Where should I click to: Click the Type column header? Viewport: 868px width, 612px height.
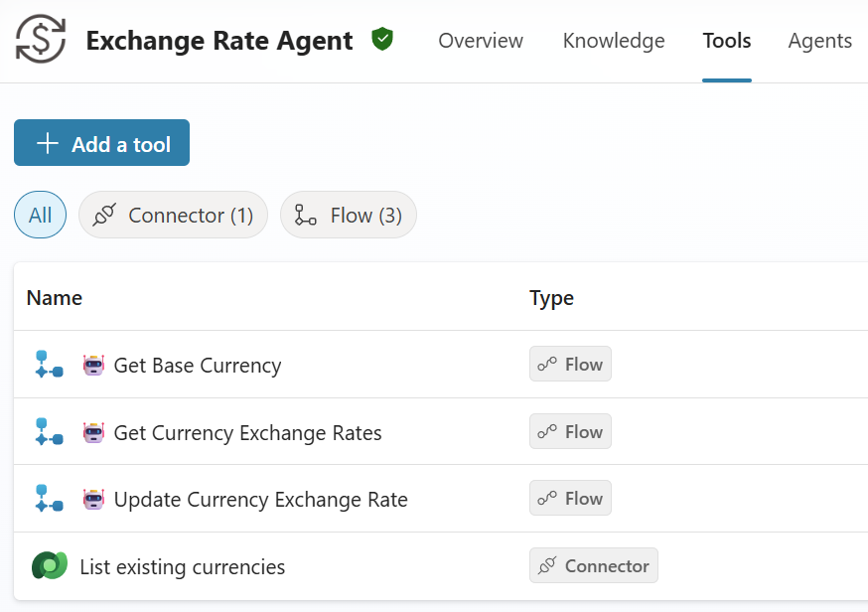pyautogui.click(x=551, y=298)
